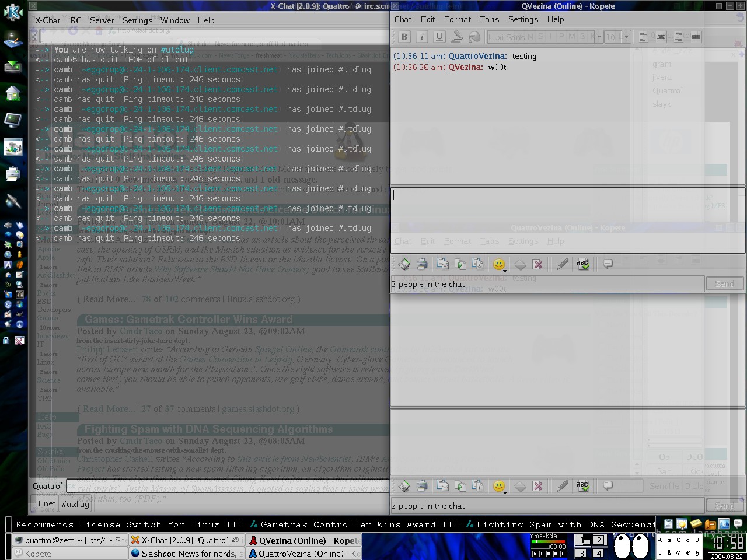Click play button in nms-kde media applet
Screen dimensions: 747x560
point(541,554)
